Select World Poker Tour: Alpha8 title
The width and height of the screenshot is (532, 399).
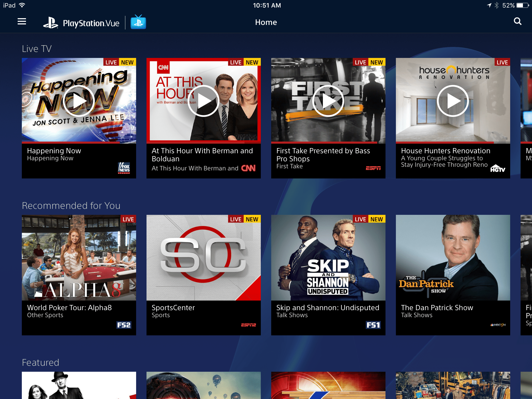click(69, 308)
